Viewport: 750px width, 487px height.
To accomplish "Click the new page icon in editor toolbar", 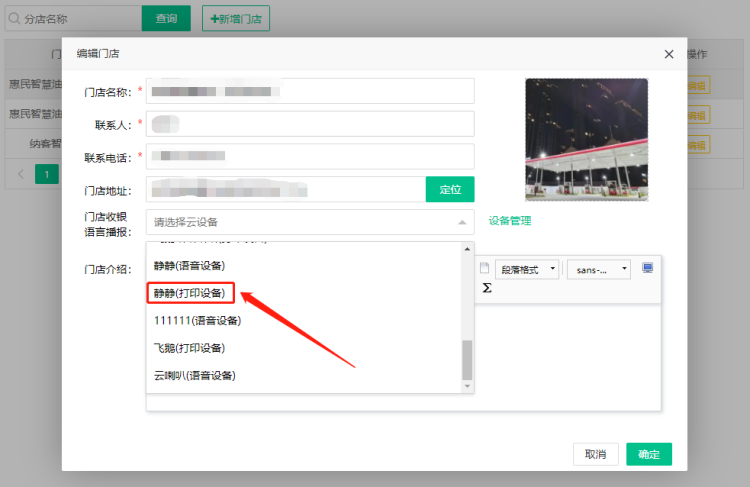I will point(485,268).
